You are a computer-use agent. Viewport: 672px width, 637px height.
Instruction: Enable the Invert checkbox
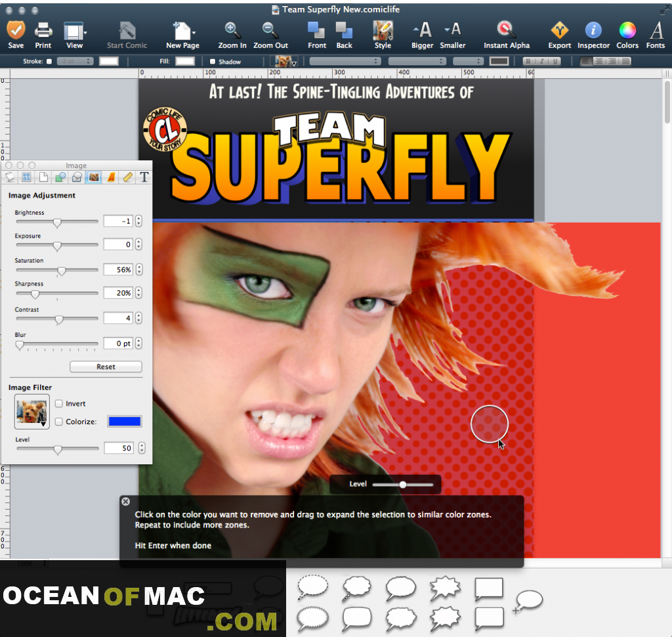(x=58, y=404)
